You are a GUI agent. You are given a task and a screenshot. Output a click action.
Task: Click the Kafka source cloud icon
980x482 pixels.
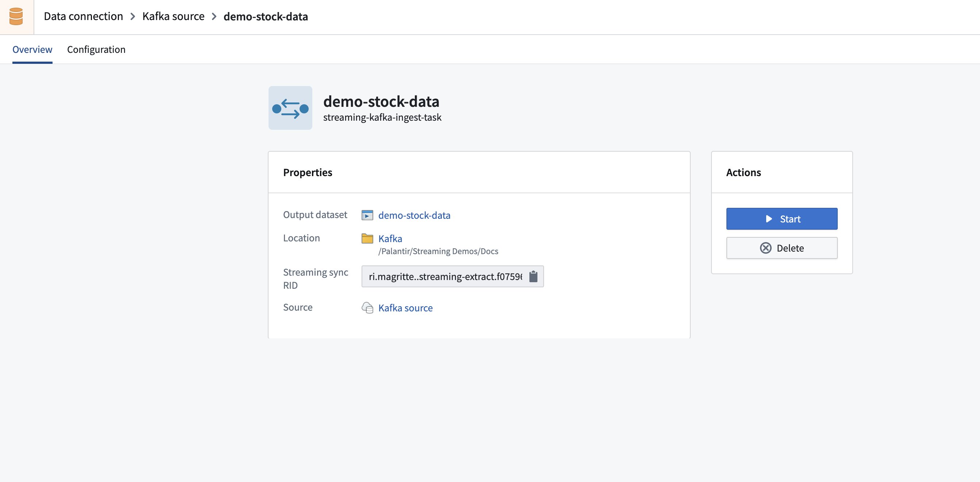367,307
